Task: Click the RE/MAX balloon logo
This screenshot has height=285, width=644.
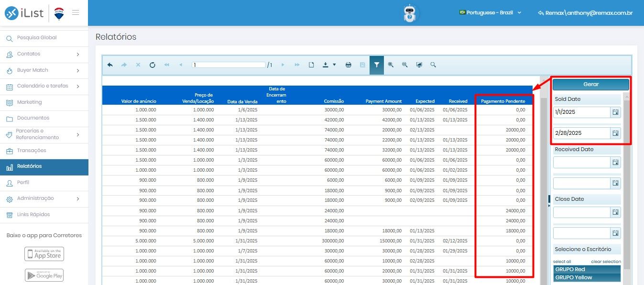Action: tap(59, 13)
